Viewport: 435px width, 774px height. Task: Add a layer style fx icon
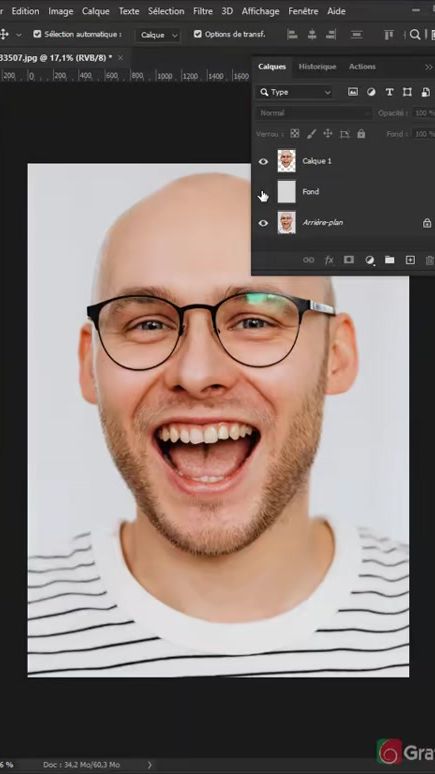click(x=329, y=260)
